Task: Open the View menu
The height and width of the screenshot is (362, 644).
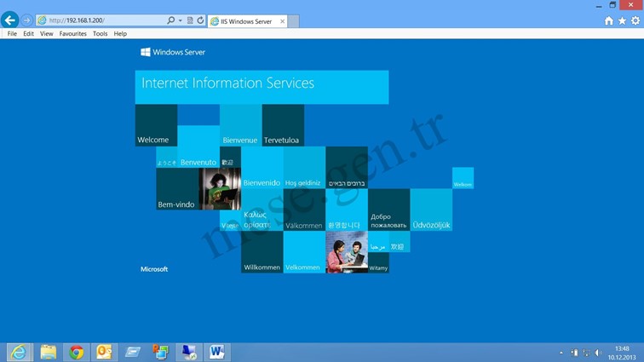Action: point(46,34)
